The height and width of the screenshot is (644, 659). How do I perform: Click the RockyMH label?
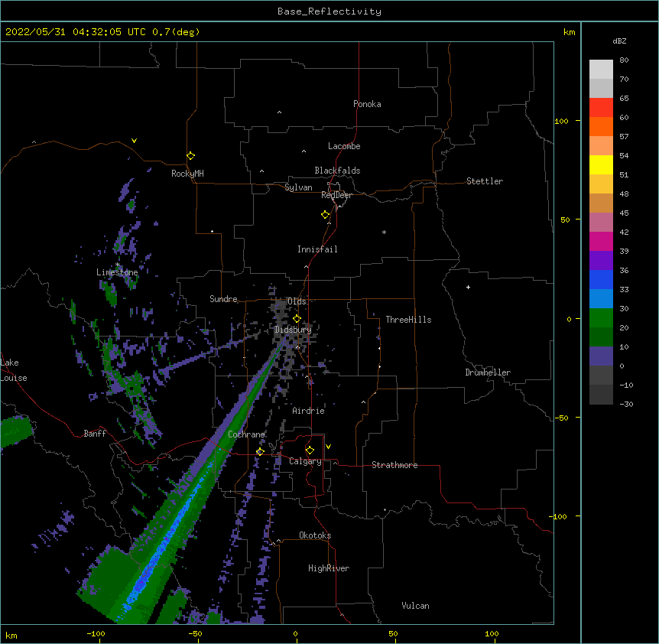point(187,174)
